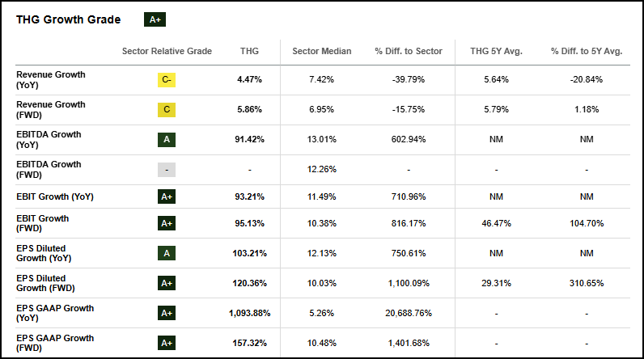The height and width of the screenshot is (359, 644).
Task: Click the % Diff. to 5Y Avg. column header
Action: (587, 51)
